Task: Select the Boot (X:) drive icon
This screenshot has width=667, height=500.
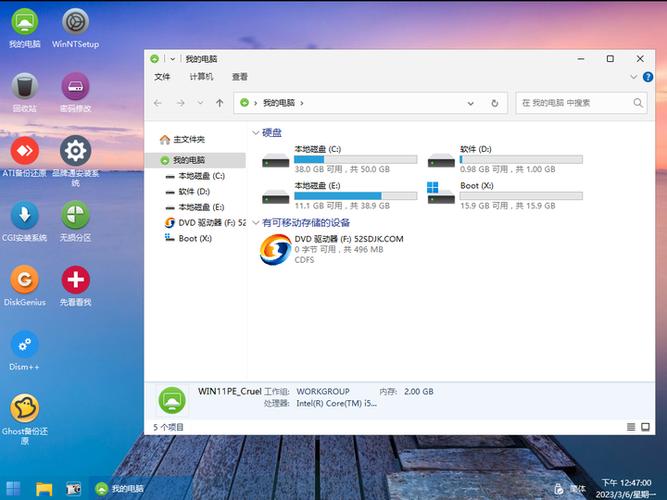Action: [x=440, y=193]
